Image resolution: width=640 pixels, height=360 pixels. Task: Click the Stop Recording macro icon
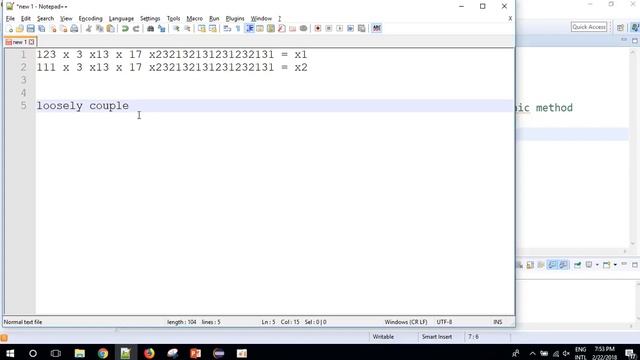[329, 29]
